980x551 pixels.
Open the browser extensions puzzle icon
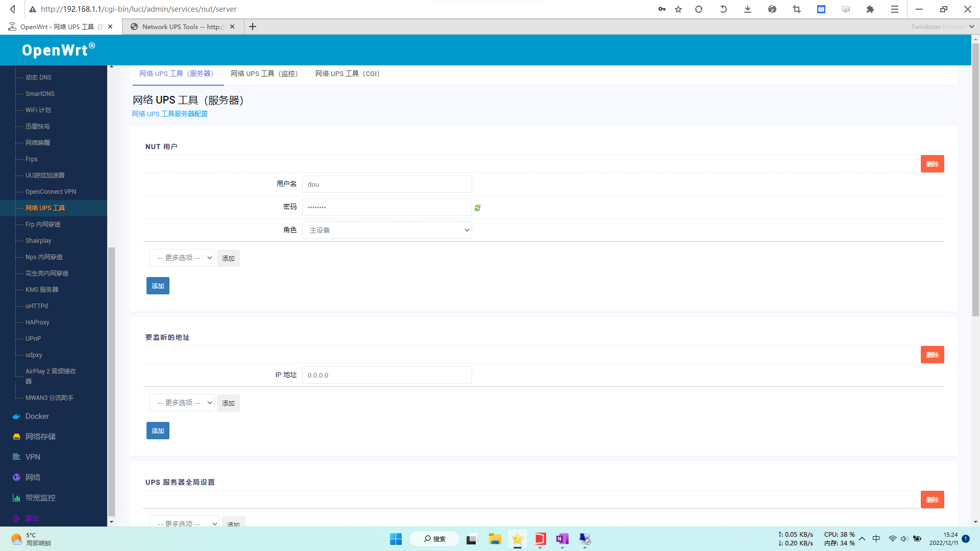pos(870,9)
